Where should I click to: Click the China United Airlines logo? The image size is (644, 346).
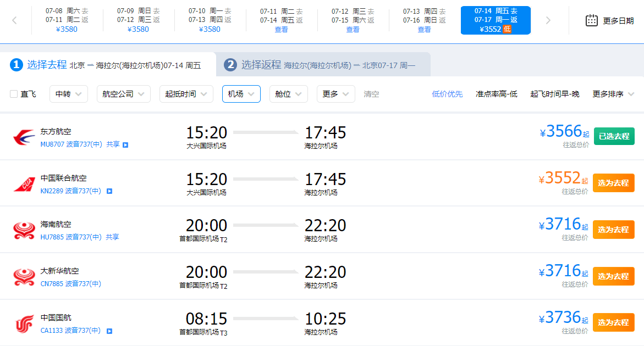(24, 184)
